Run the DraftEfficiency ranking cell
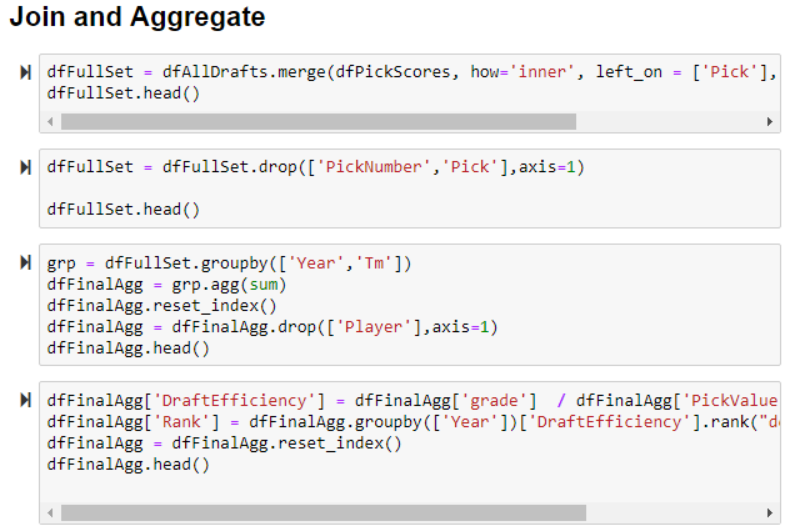This screenshot has height=531, width=787. tap(26, 401)
